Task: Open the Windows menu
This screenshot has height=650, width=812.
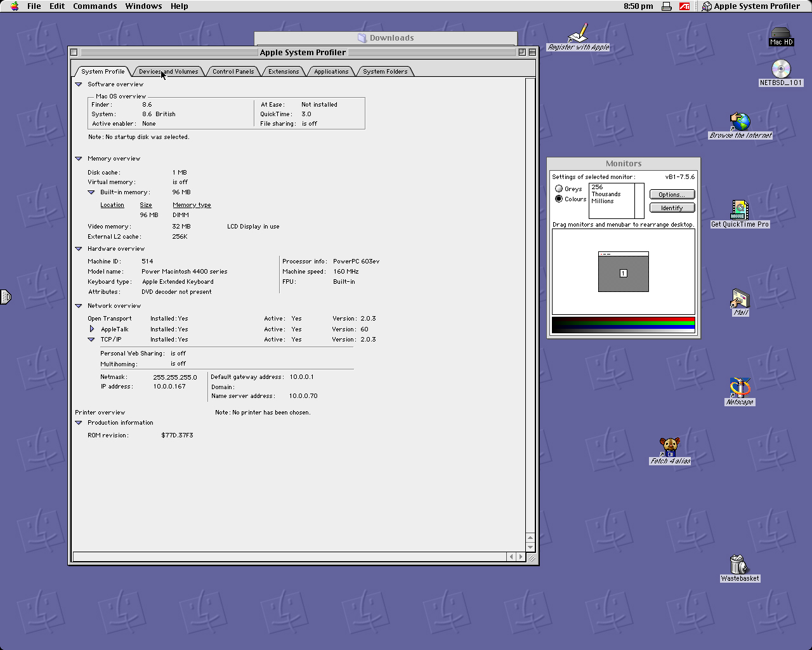Action: point(143,6)
